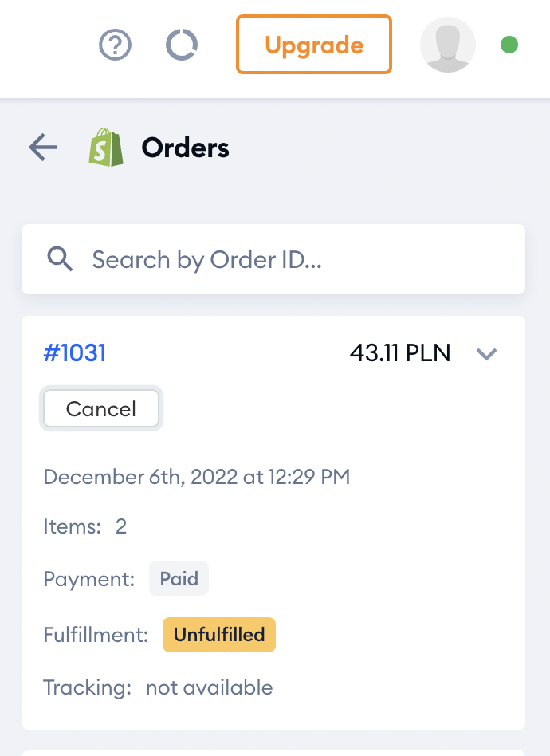Open order #1031 link
550x756 pixels.
coord(74,352)
